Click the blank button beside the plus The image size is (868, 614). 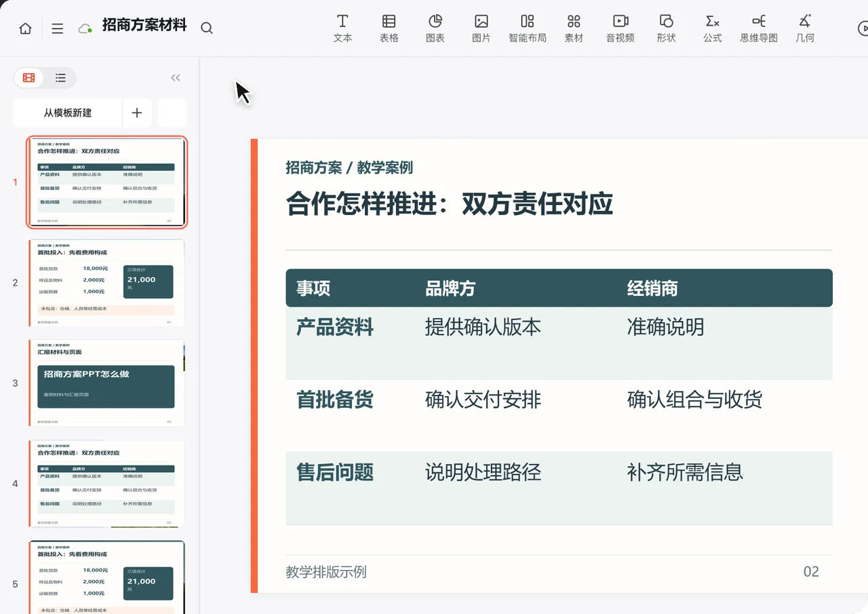click(x=172, y=113)
